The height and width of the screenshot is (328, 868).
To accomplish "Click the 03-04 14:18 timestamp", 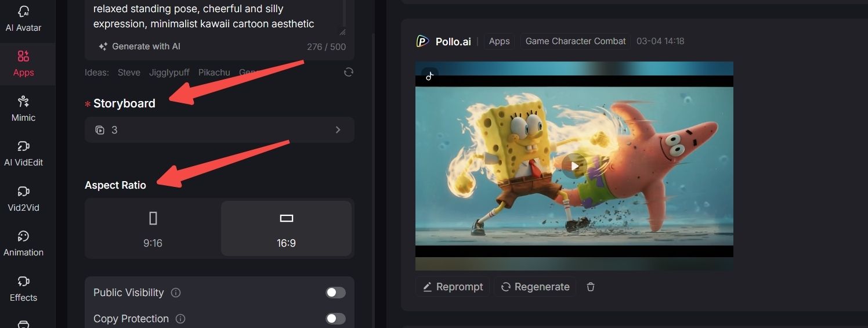I will pyautogui.click(x=660, y=41).
